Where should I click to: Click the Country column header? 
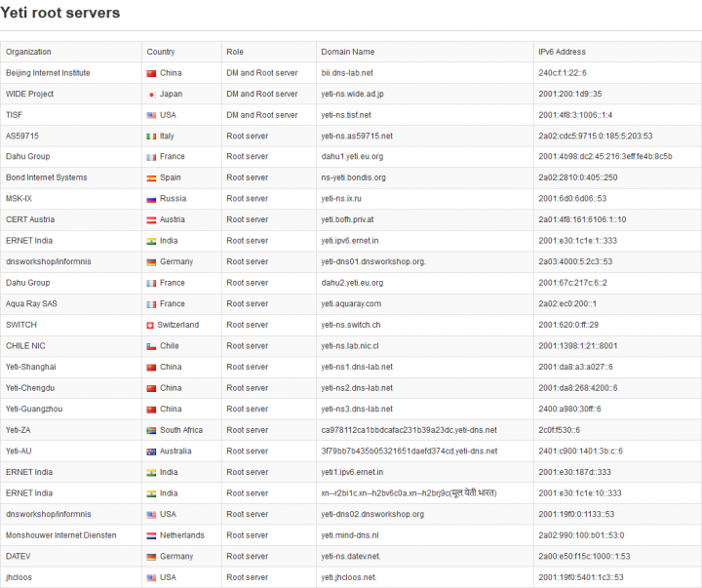click(x=161, y=52)
